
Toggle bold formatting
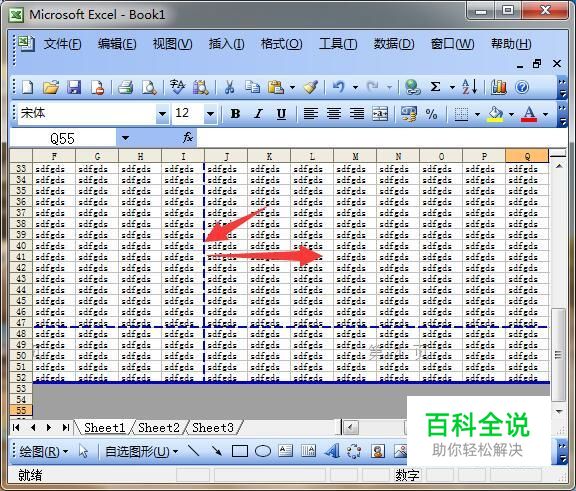235,114
